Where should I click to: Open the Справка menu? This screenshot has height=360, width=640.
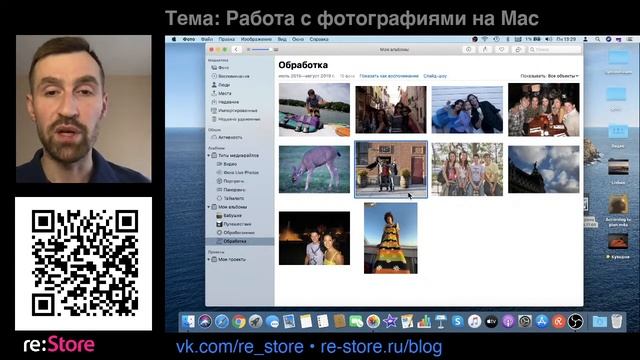click(x=319, y=39)
